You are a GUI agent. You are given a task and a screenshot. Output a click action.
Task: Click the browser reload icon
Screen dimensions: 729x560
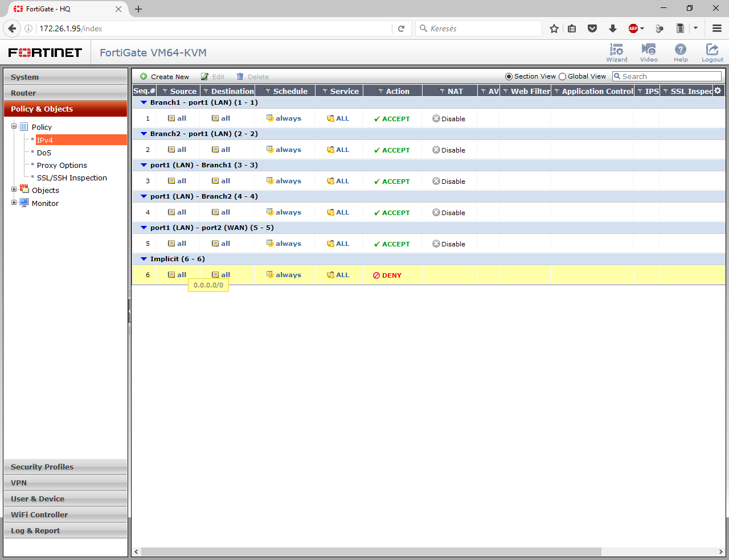pyautogui.click(x=401, y=28)
